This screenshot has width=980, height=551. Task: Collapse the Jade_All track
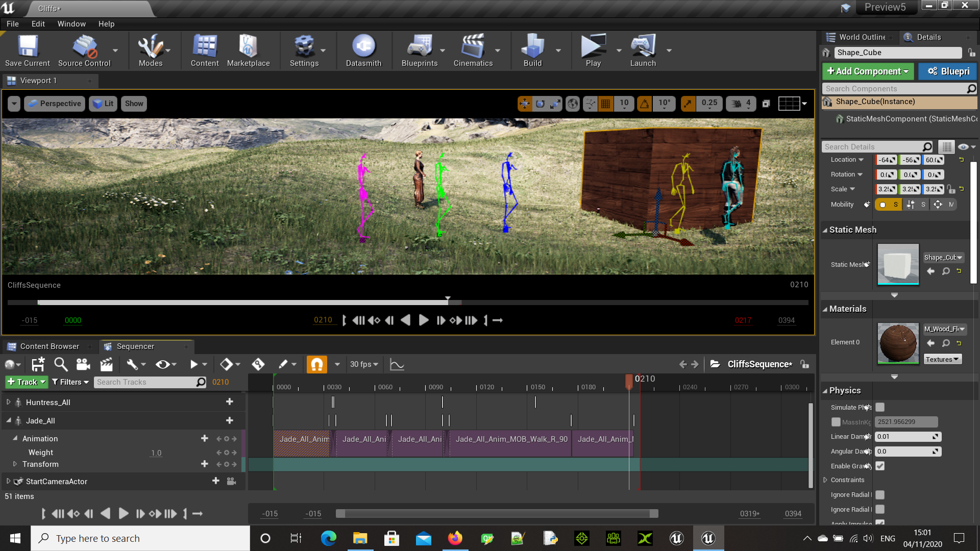click(9, 420)
